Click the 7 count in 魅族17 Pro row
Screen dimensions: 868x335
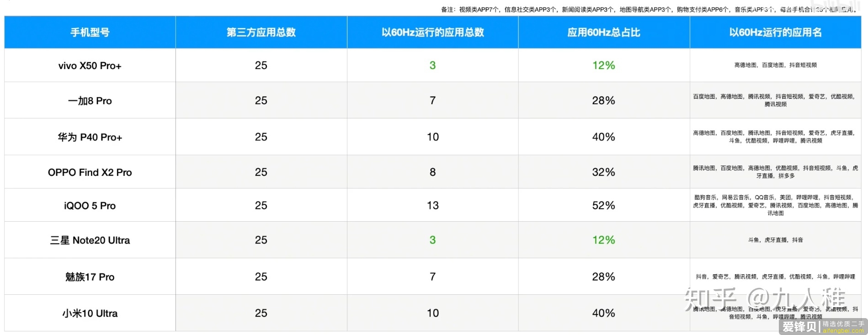(432, 277)
